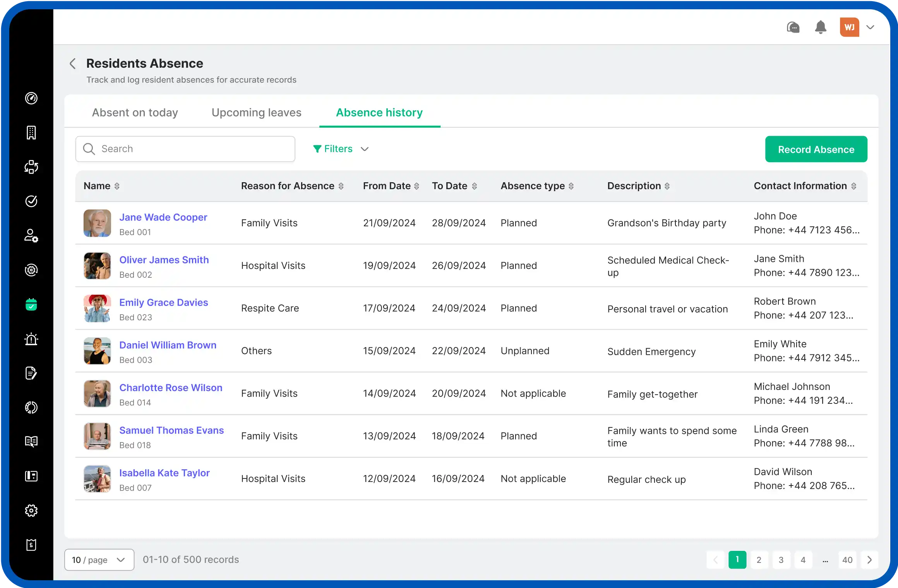Image resolution: width=898 pixels, height=588 pixels.
Task: Click the workflow arrows icon in sidebar
Action: [31, 167]
